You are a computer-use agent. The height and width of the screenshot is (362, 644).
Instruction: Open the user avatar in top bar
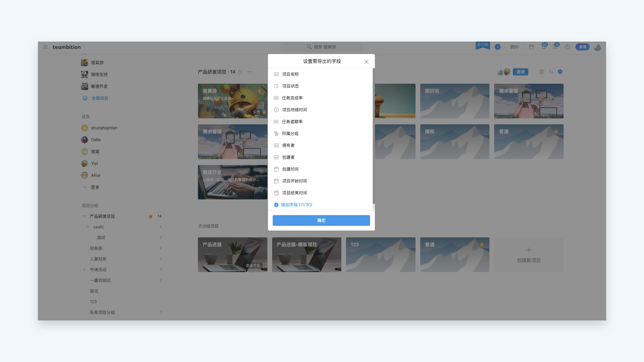tap(597, 47)
